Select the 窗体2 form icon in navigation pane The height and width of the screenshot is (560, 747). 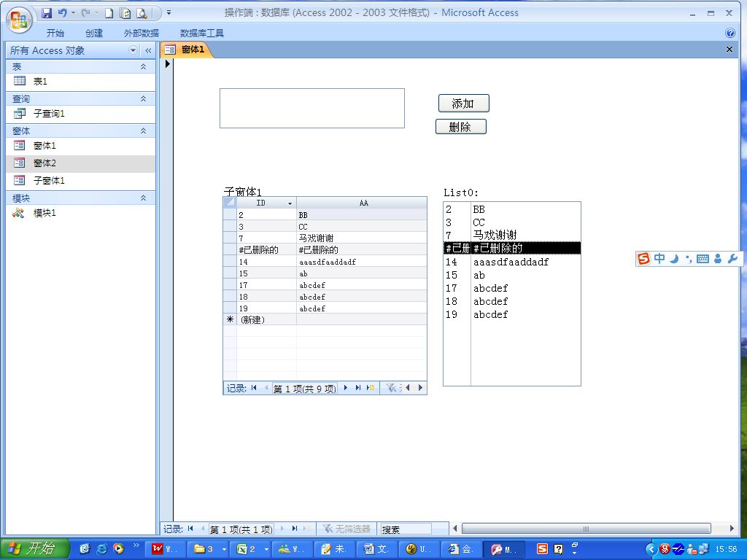click(x=20, y=163)
